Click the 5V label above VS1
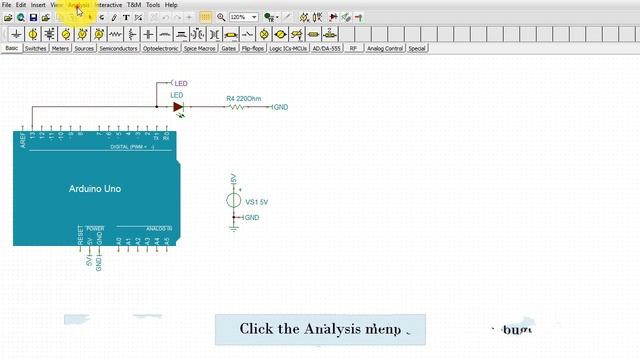The height and width of the screenshot is (360, 640). [233, 178]
